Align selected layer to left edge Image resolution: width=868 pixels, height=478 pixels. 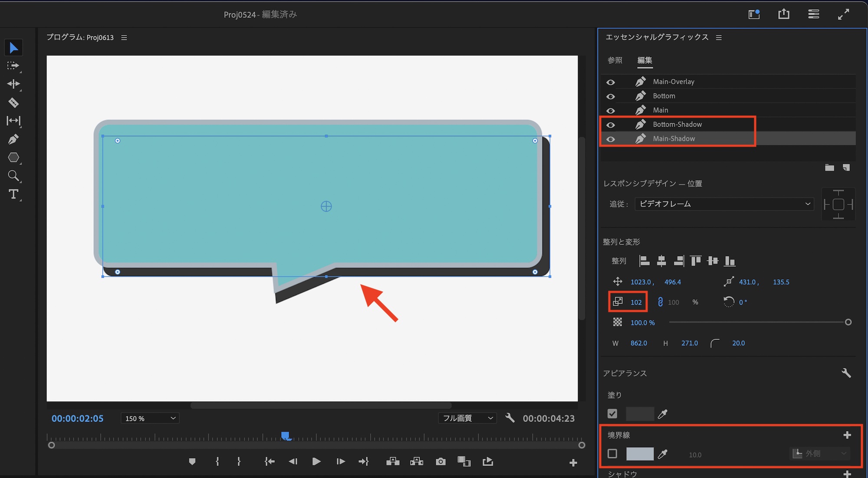[644, 261]
